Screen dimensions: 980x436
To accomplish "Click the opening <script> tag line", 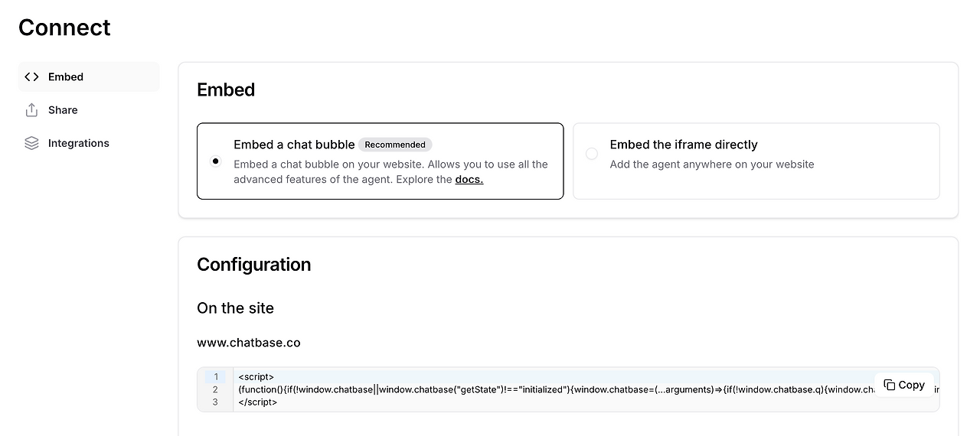I will point(256,376).
